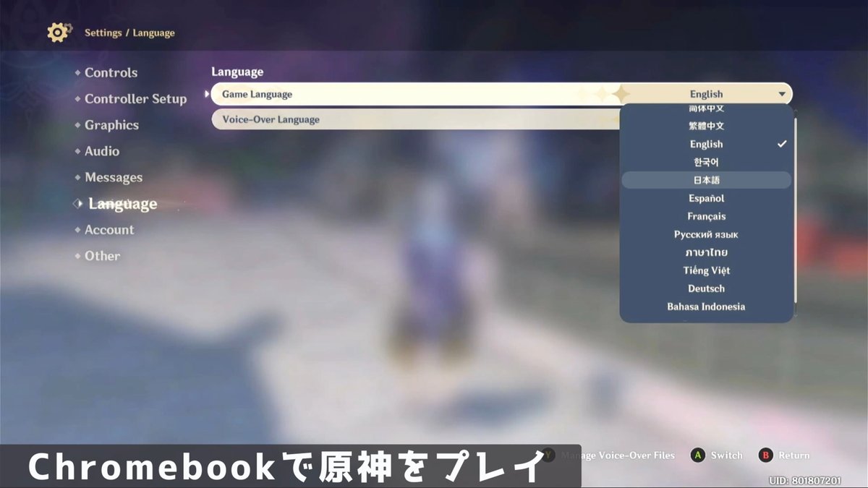Viewport: 868px width, 488px height.
Task: Select English in the language list
Action: (x=706, y=144)
